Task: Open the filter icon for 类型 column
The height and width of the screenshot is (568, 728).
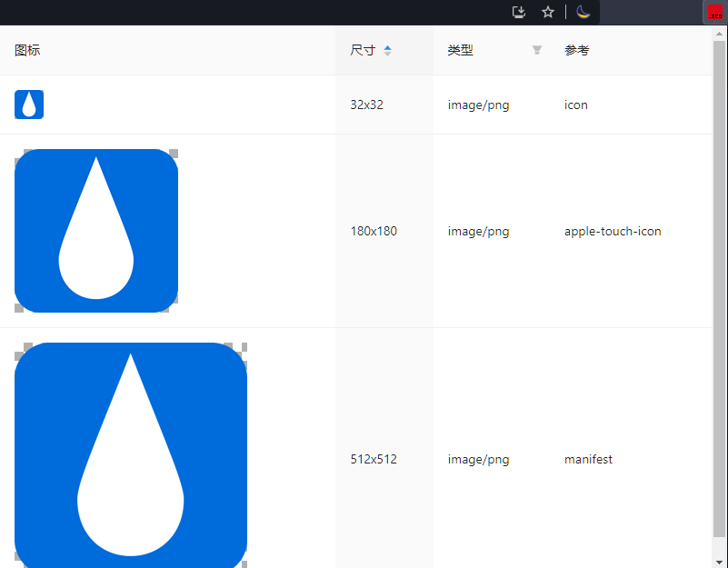Action: click(537, 50)
